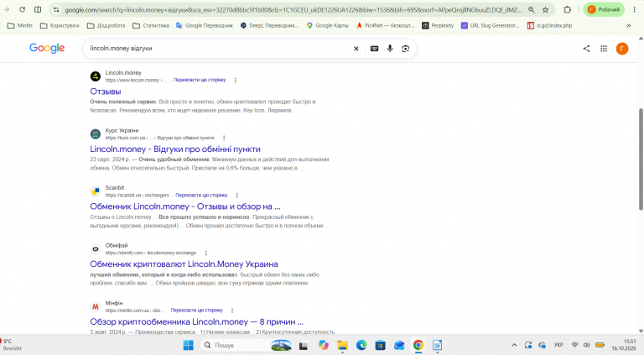Open more options for Обміфай result
Viewport: 644px width, 355px height.
tap(205, 253)
